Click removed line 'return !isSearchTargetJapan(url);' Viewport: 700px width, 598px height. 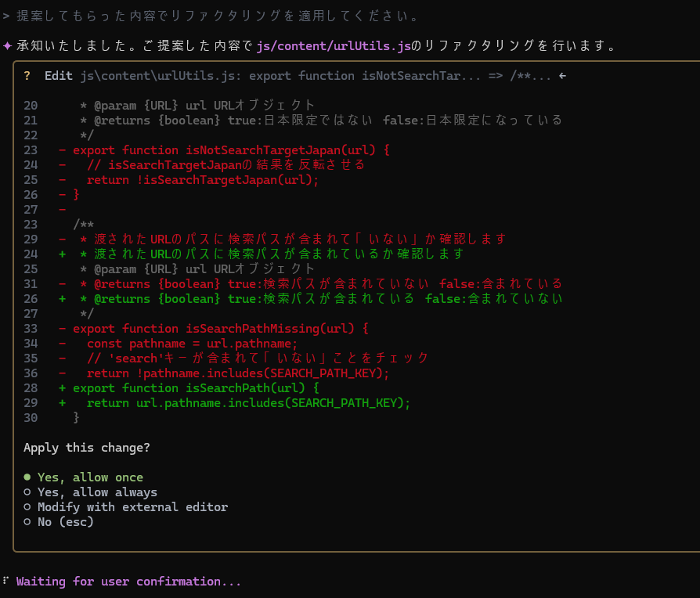coord(203,180)
